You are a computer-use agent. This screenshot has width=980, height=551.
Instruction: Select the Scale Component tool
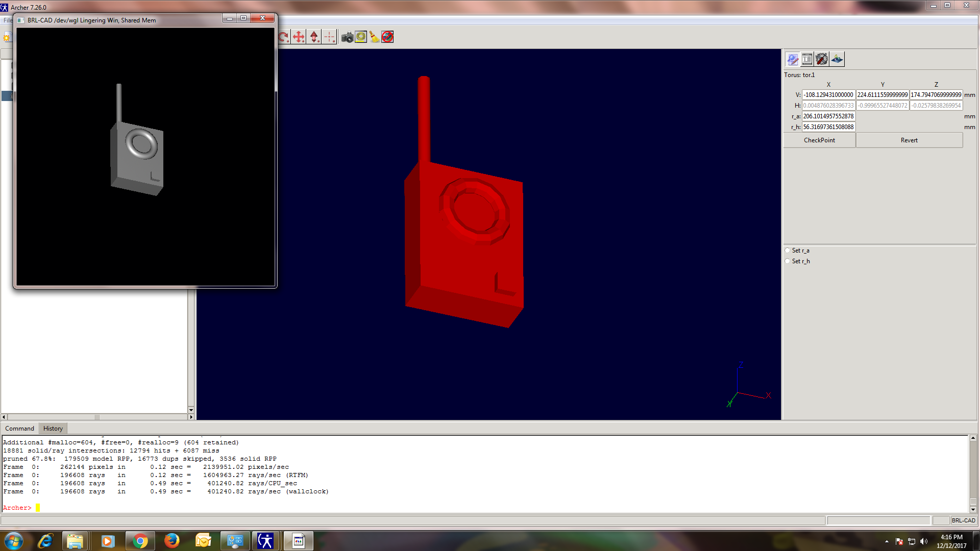point(314,37)
